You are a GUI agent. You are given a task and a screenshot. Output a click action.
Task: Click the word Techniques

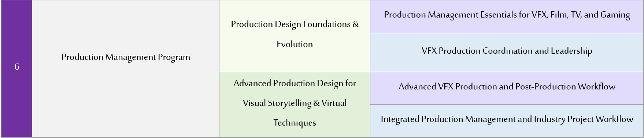(295, 123)
